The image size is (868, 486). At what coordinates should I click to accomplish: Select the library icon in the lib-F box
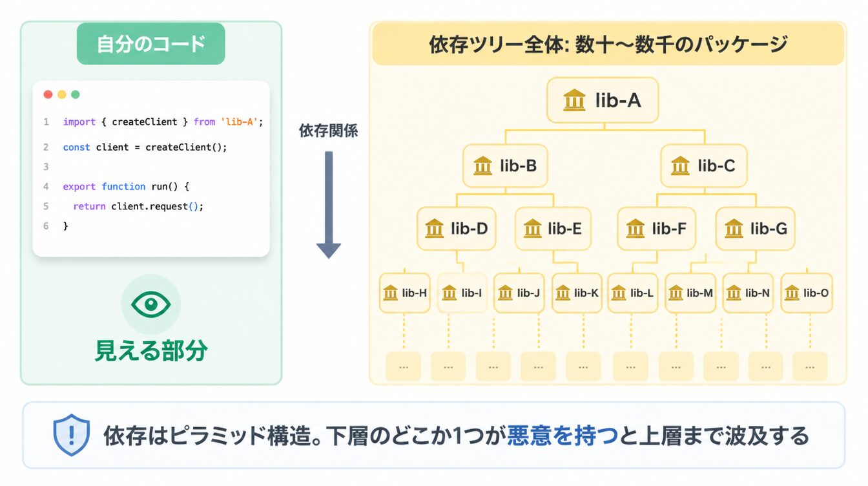pos(635,228)
